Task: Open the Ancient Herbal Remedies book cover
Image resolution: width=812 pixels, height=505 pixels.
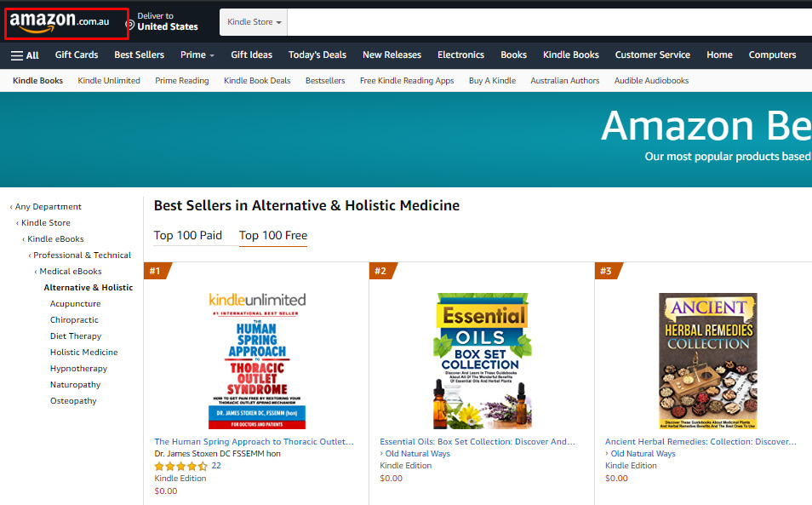Action: [707, 361]
